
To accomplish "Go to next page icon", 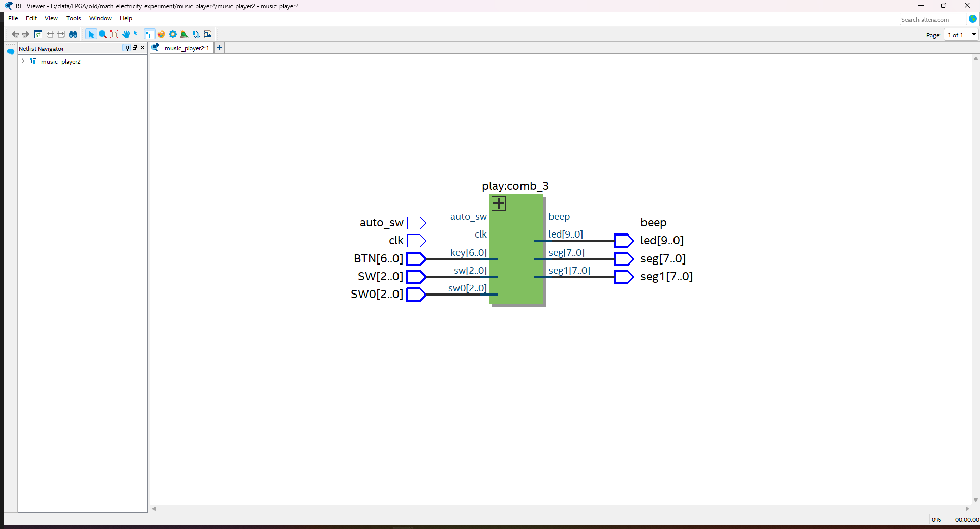I will click(x=61, y=34).
